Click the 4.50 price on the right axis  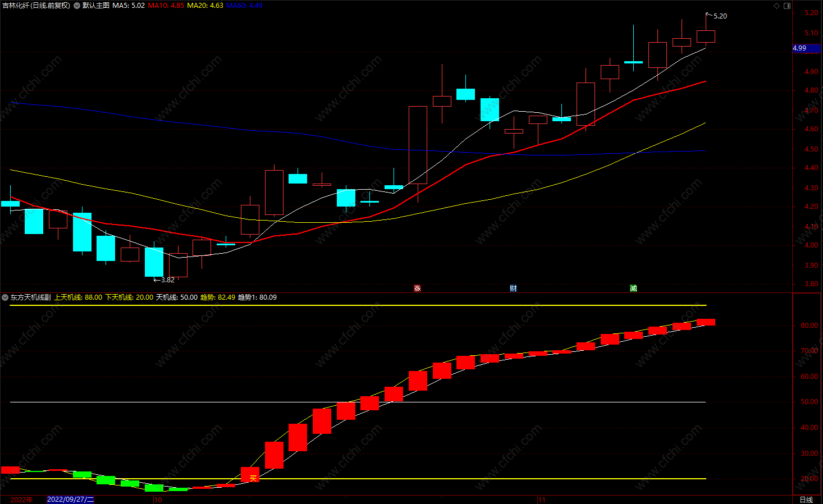pos(811,149)
